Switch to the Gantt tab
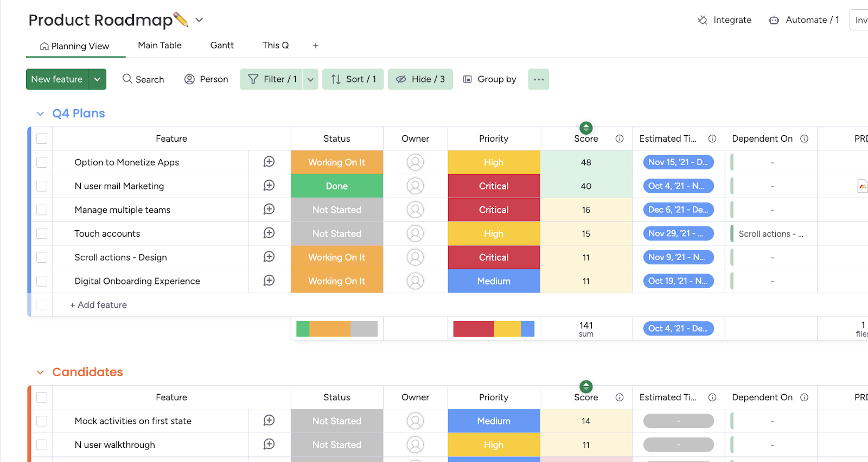 222,46
